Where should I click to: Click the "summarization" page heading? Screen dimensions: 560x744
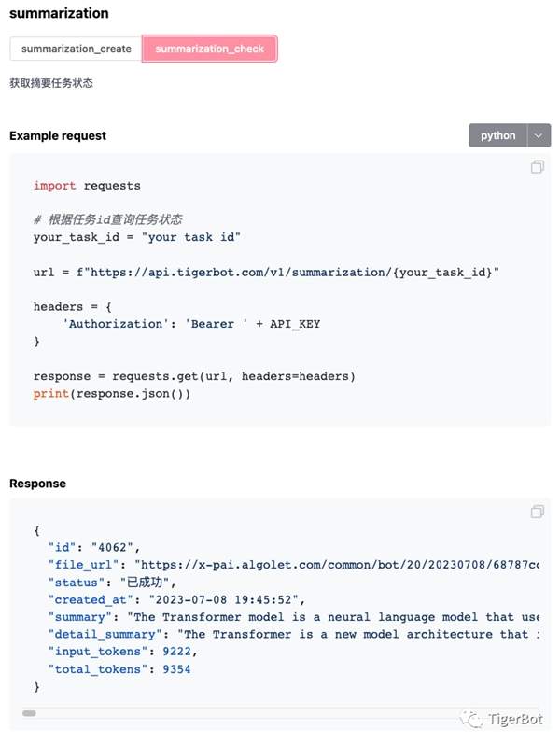tap(59, 14)
